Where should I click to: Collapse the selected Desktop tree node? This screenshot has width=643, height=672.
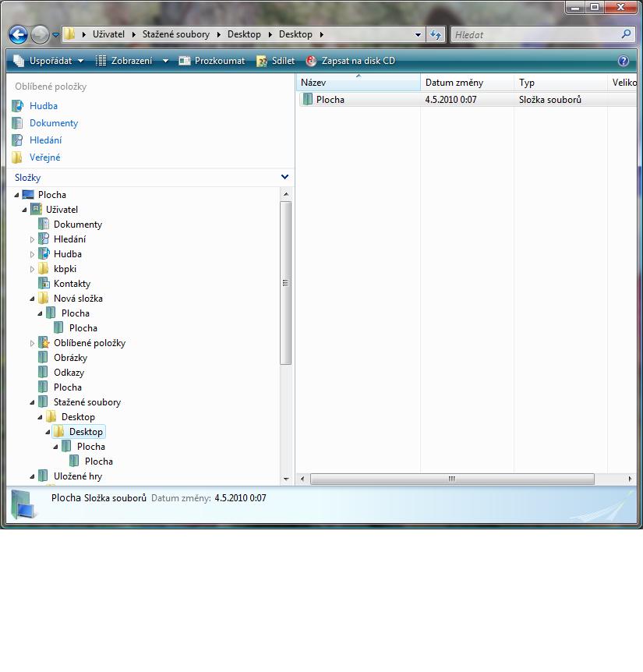48,432
